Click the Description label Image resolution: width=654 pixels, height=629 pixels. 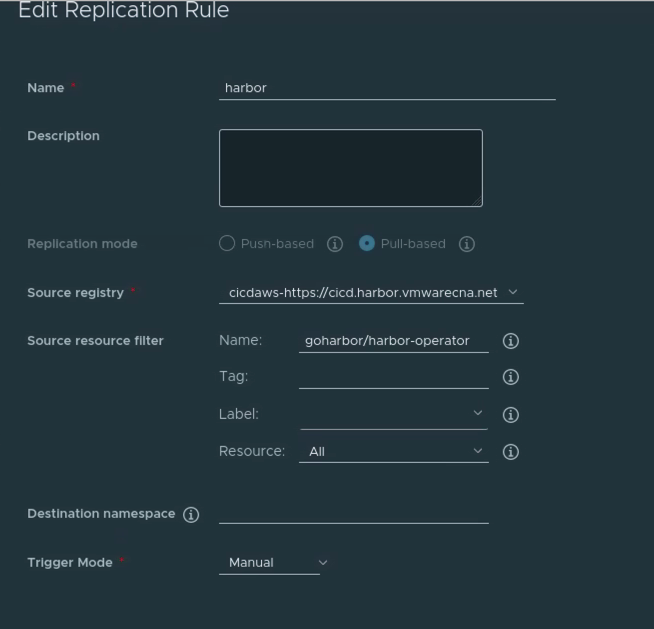(x=63, y=136)
